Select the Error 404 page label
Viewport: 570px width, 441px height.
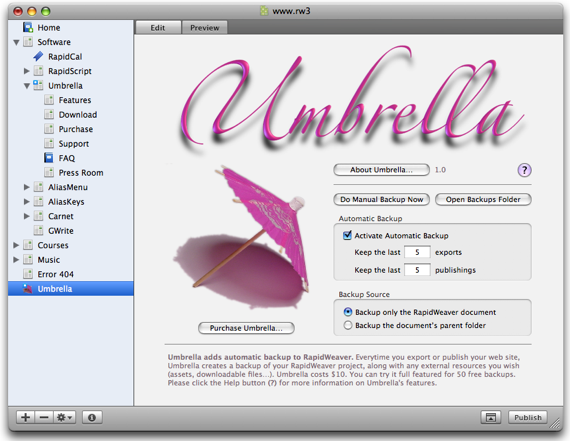click(56, 274)
